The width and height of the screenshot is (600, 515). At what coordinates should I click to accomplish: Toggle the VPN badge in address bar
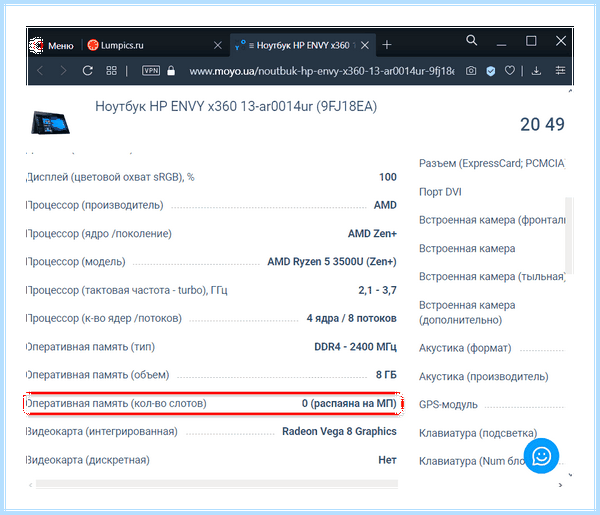click(x=151, y=70)
